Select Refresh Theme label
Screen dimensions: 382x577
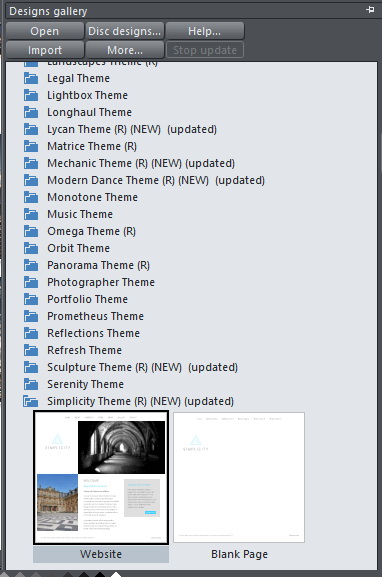pyautogui.click(x=84, y=350)
